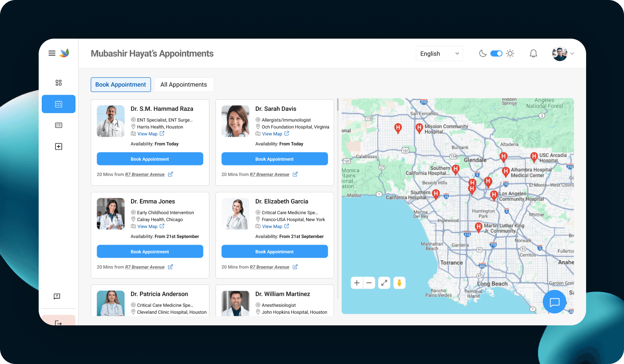Click 'Calray Health, Chicago' location text
The width and height of the screenshot is (624, 364).
[x=160, y=219]
